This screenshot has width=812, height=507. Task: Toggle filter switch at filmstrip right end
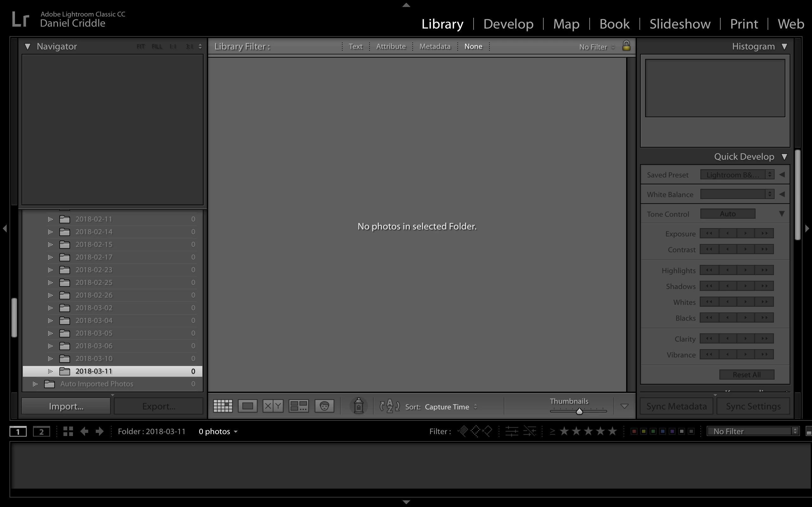pyautogui.click(x=809, y=431)
